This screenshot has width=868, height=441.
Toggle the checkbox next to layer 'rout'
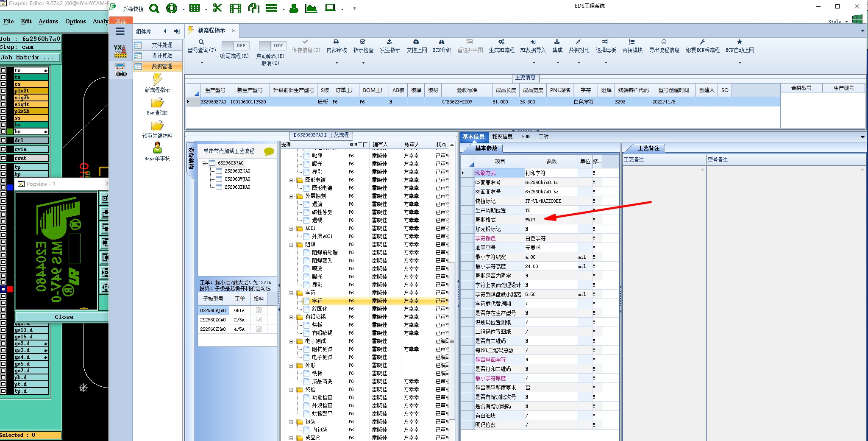click(3, 158)
